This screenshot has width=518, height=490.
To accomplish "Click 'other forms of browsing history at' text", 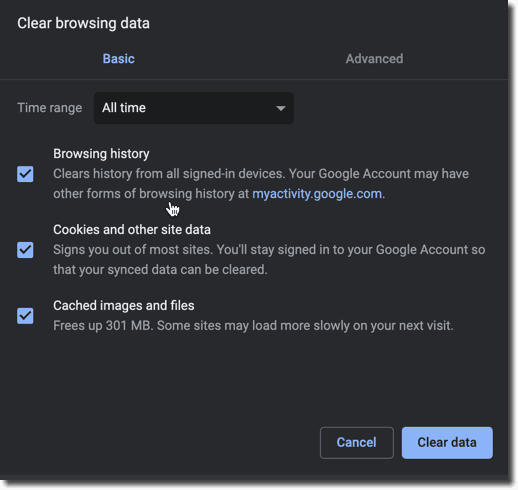I will pos(151,194).
